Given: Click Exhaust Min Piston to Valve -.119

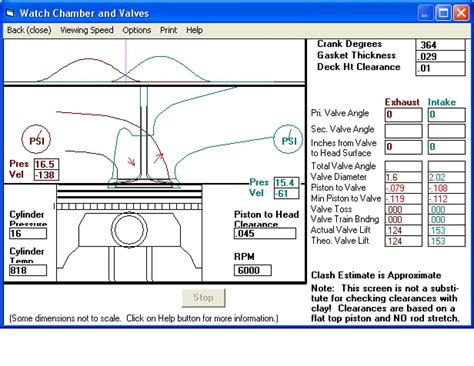Looking at the screenshot, I should [x=403, y=199].
